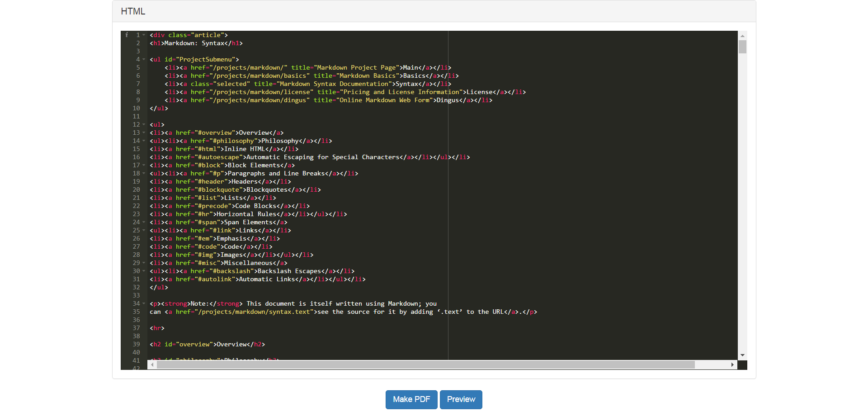This screenshot has height=416, width=868.
Task: Collapse the ProjectSubmenu ul fold at line 4
Action: (x=144, y=59)
